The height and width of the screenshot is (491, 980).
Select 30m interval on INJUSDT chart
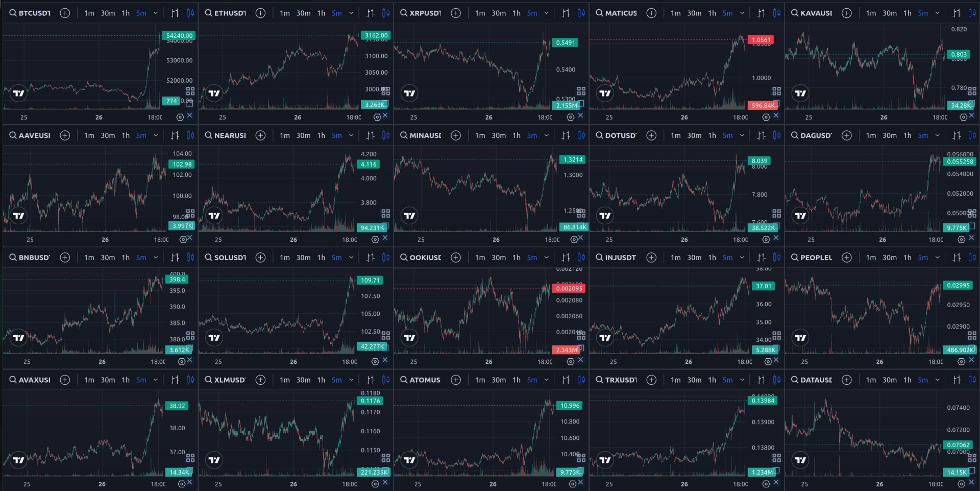tap(694, 258)
